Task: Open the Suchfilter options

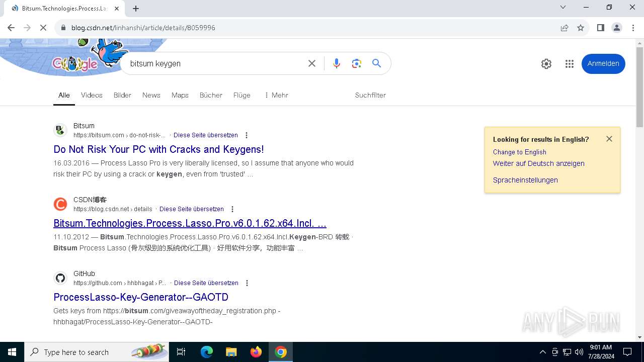Action: tap(370, 95)
